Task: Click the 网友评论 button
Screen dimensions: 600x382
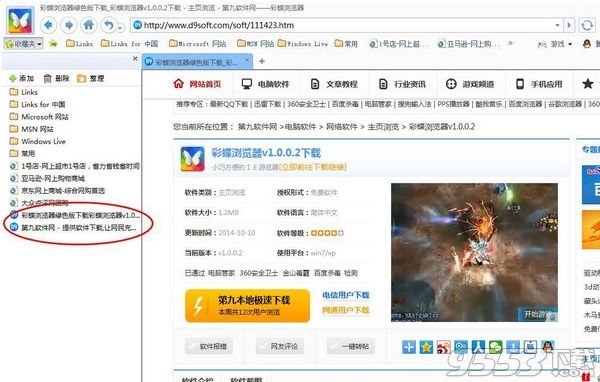Action: pos(280,346)
